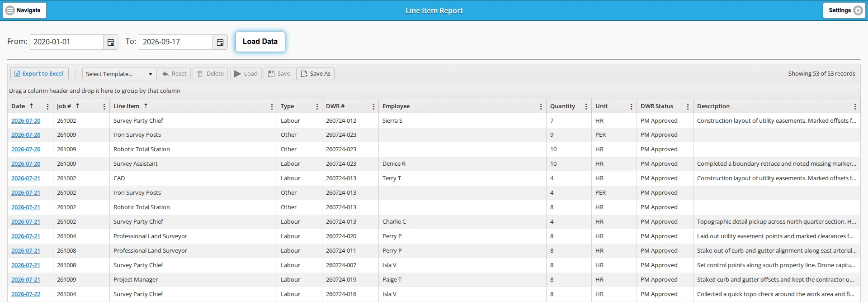This screenshot has width=868, height=302.
Task: Open date link for Denice R row
Action: pyautogui.click(x=26, y=164)
